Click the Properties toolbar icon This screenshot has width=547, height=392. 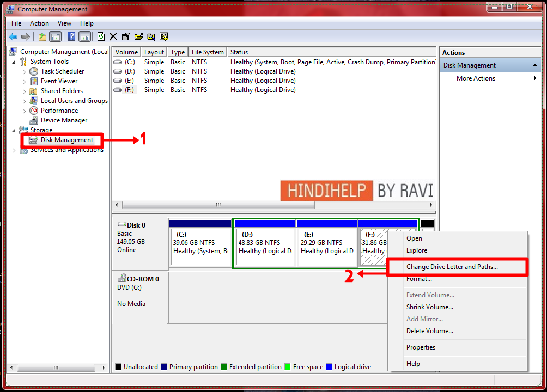[x=126, y=36]
